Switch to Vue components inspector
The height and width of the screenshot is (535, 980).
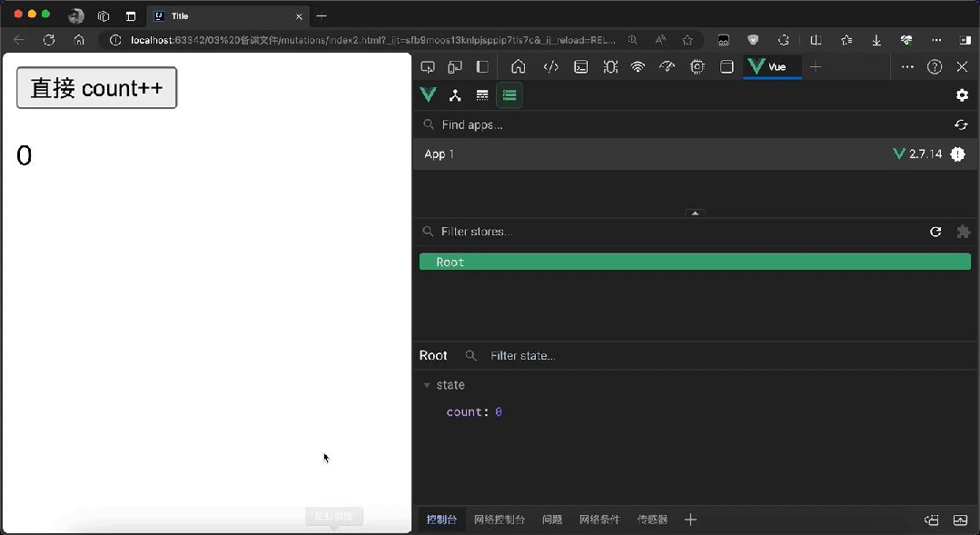click(x=455, y=95)
